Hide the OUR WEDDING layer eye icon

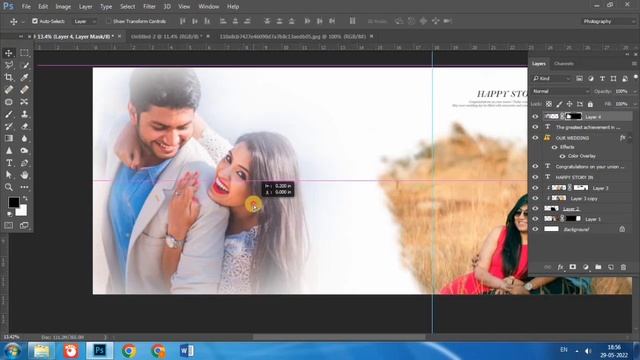(x=535, y=138)
